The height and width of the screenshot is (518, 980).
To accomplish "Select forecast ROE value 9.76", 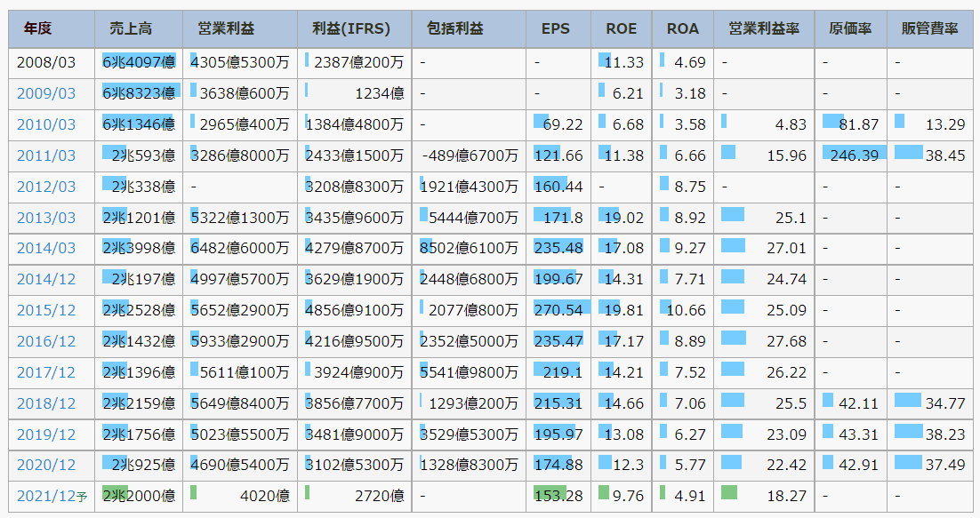I will [x=628, y=496].
